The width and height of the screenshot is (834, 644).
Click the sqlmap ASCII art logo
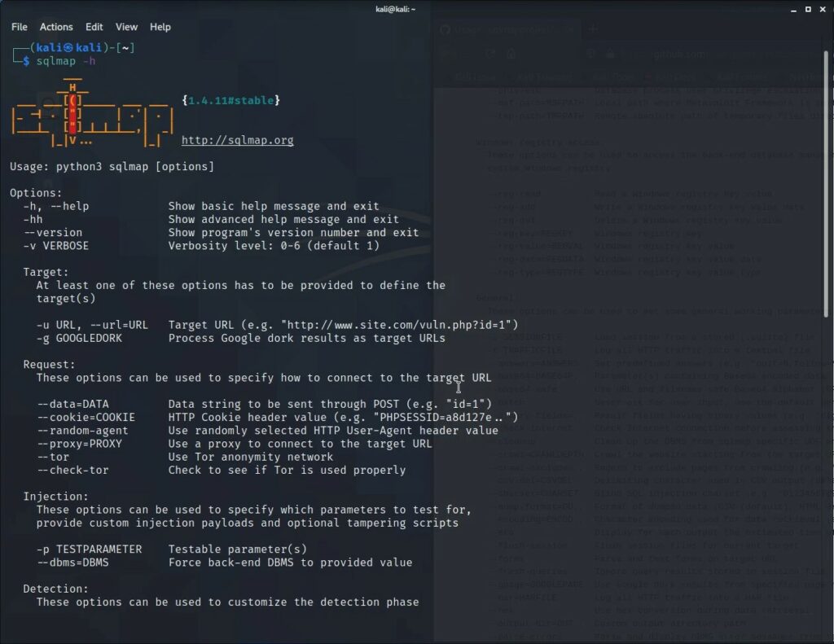(x=93, y=112)
